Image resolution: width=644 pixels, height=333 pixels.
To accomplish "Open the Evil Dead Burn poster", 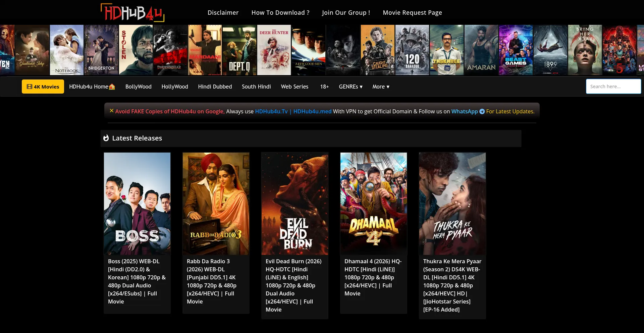I will coord(295,204).
